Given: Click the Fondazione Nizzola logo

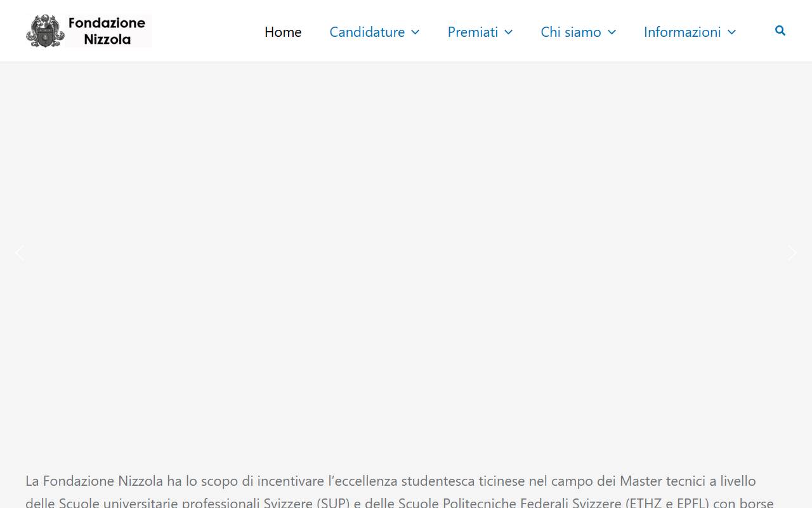Looking at the screenshot, I should coord(89,30).
